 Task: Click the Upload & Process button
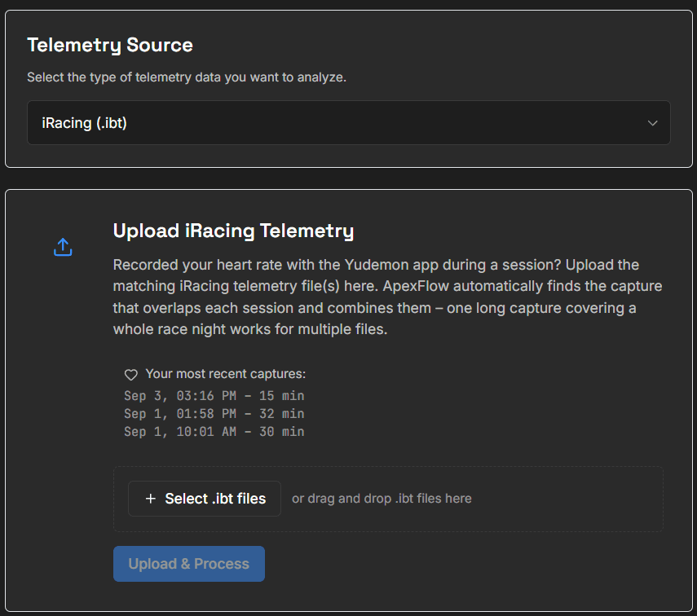tap(189, 564)
